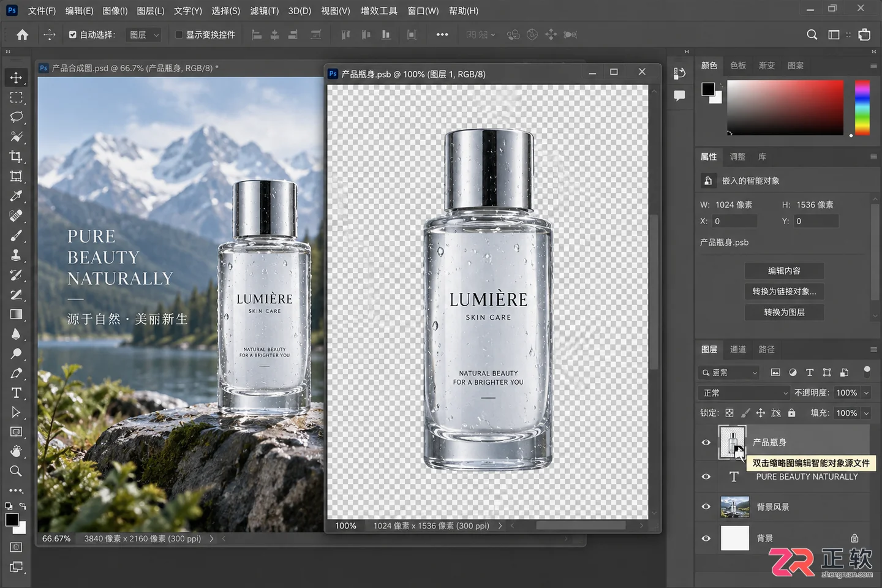Viewport: 882px width, 588px height.
Task: Hide the 产品瓶身 layer
Action: [706, 442]
